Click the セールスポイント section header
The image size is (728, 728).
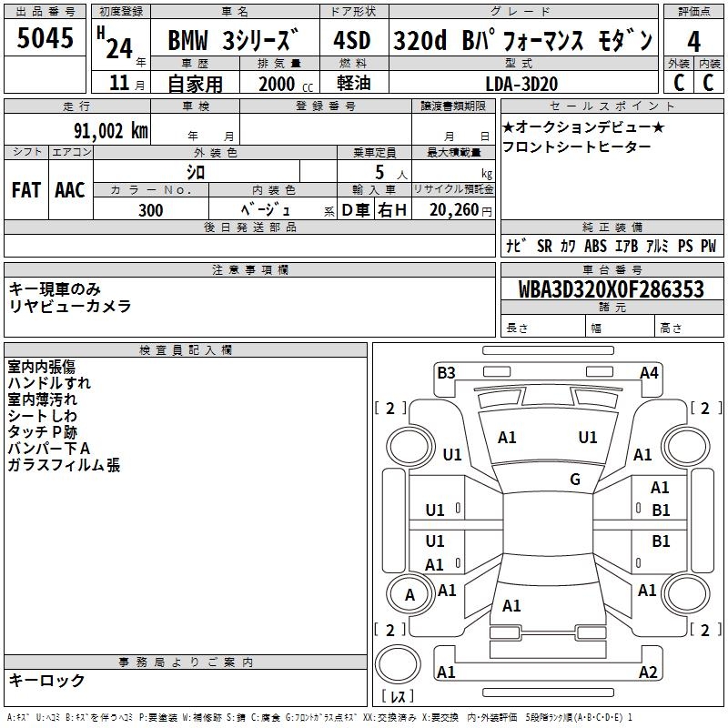tap(612, 106)
